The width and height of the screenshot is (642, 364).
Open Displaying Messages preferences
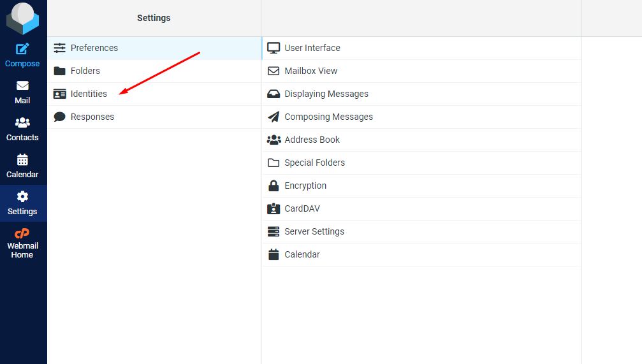326,94
